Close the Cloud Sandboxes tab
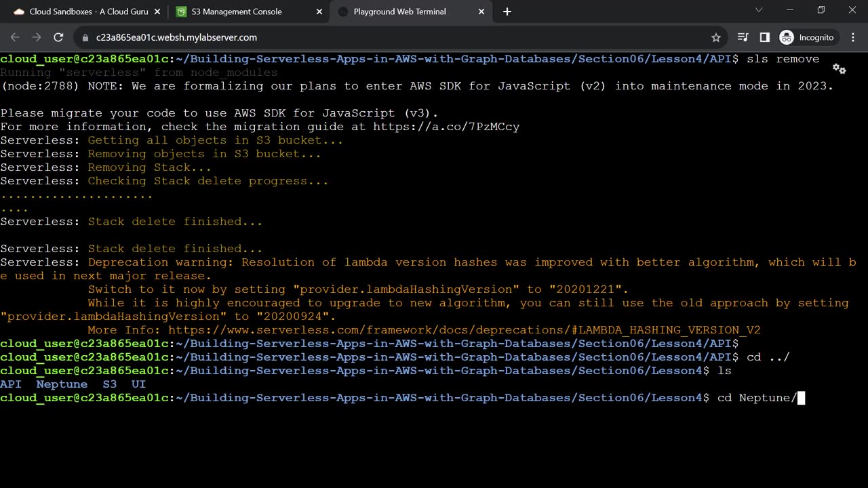 point(156,12)
